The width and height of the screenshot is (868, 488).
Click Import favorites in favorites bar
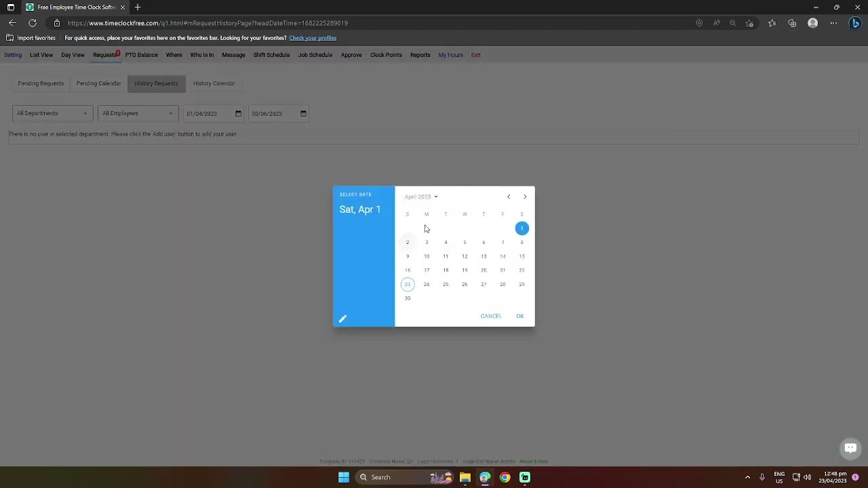31,38
